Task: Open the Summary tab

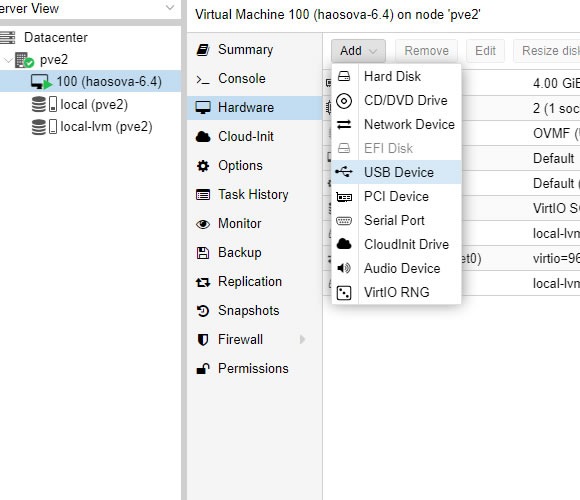Action: tap(254, 50)
